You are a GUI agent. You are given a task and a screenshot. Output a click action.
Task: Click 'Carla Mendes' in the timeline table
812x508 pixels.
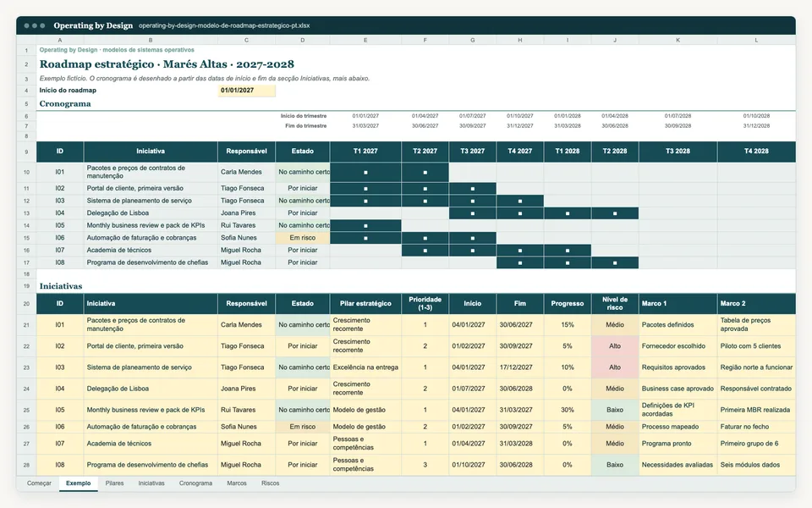[x=241, y=172]
